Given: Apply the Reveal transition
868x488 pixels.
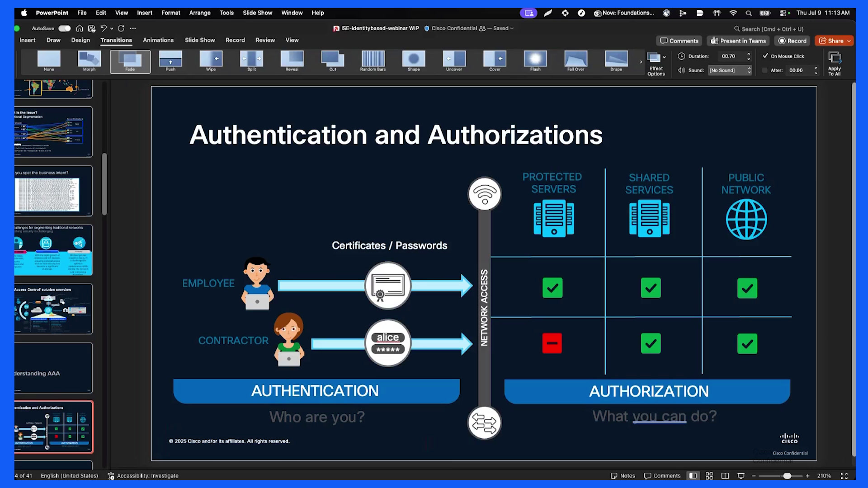Looking at the screenshot, I should pos(292,61).
